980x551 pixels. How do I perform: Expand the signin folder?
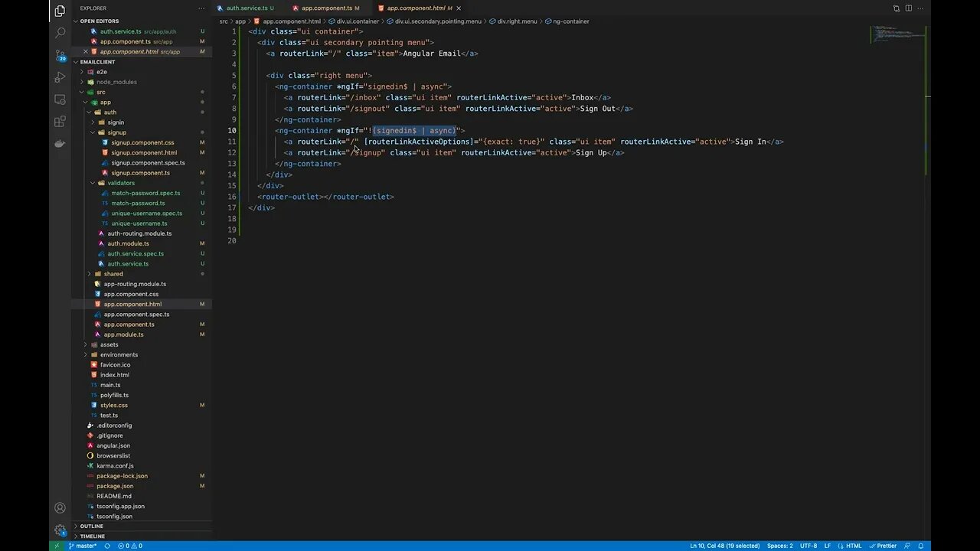[x=116, y=122]
